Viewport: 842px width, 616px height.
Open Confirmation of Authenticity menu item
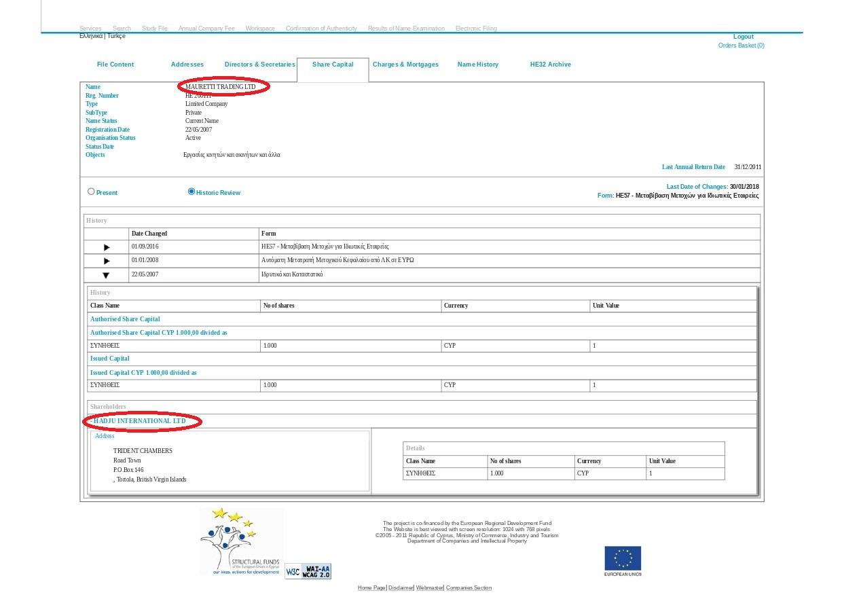[x=321, y=29]
